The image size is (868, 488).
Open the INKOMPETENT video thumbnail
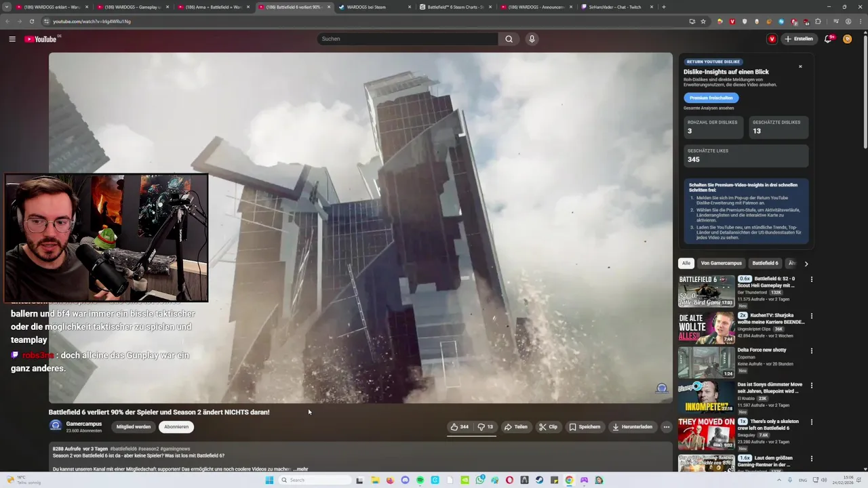tap(706, 398)
